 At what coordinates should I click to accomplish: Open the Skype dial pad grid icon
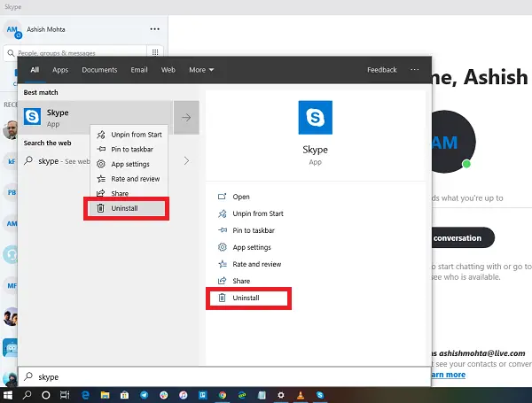click(x=155, y=52)
